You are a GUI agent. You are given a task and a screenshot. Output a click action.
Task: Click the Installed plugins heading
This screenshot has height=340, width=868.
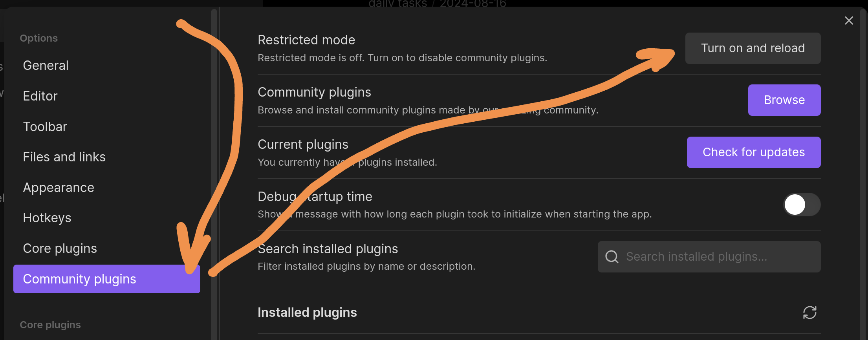[307, 313]
